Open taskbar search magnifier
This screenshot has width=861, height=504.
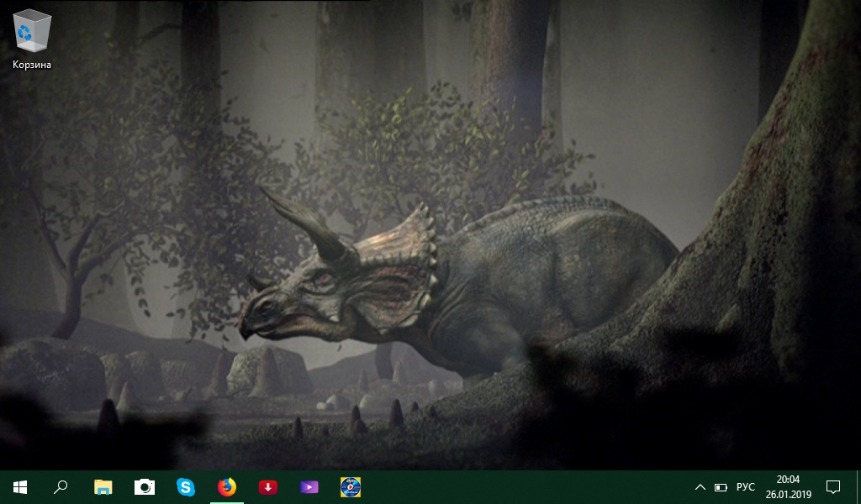(x=61, y=487)
